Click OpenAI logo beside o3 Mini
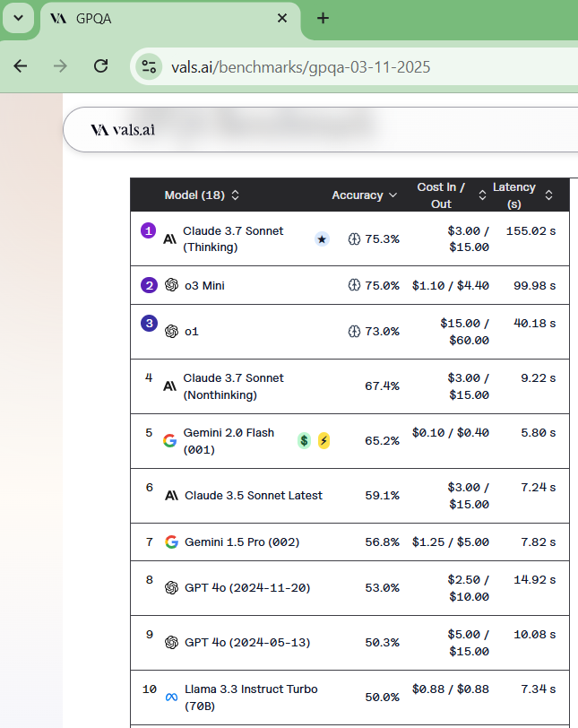 tap(172, 285)
